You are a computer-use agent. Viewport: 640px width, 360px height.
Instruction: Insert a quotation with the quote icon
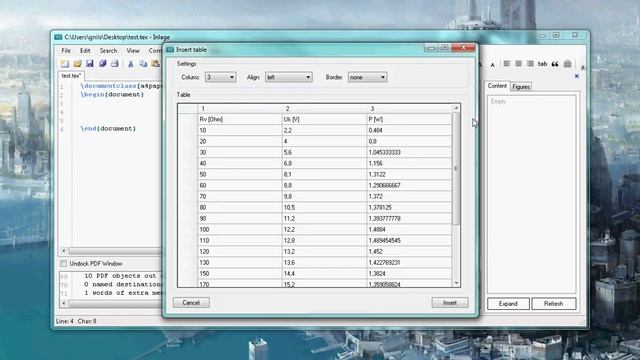[x=555, y=64]
